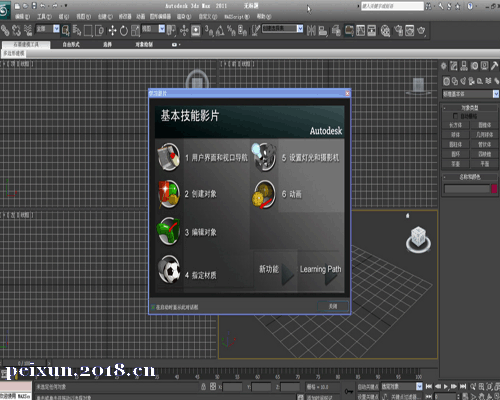The image size is (500, 400).
Task: Toggle Angle Snap
Action: [x=220, y=31]
